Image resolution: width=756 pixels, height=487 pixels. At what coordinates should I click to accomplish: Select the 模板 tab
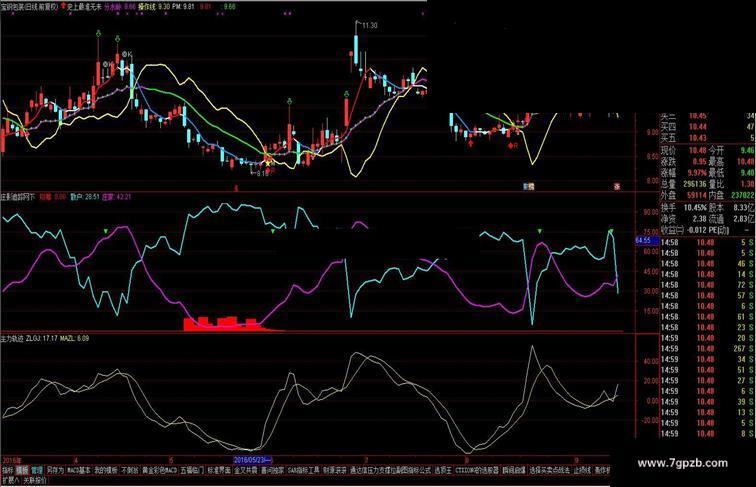22,470
